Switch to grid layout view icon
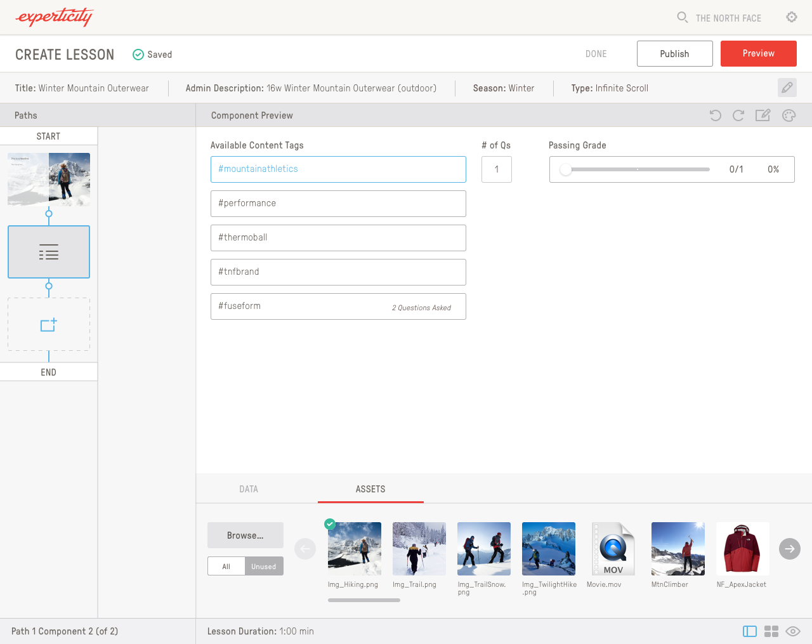 (771, 631)
